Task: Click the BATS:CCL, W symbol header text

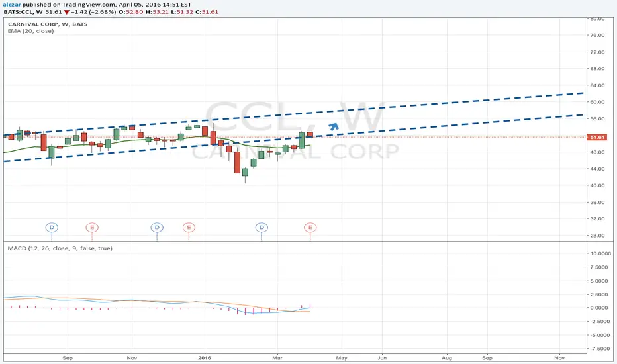Action: [x=23, y=12]
